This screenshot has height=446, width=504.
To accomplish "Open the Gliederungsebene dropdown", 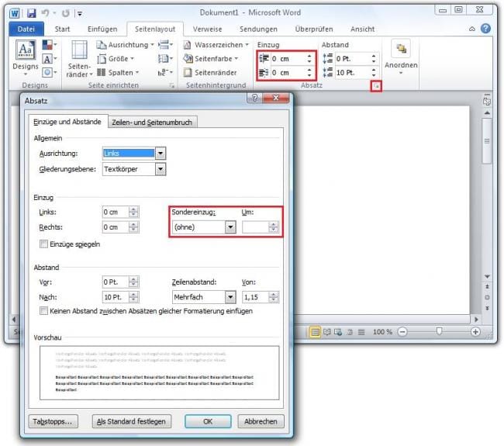I will point(134,169).
